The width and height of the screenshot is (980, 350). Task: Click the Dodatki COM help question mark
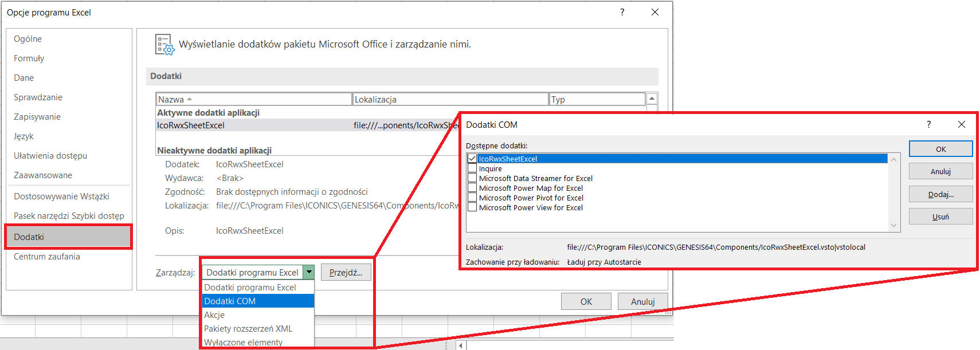pos(929,124)
